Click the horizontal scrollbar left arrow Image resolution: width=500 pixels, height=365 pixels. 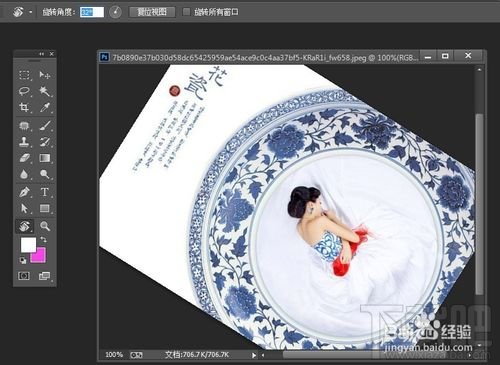263,355
